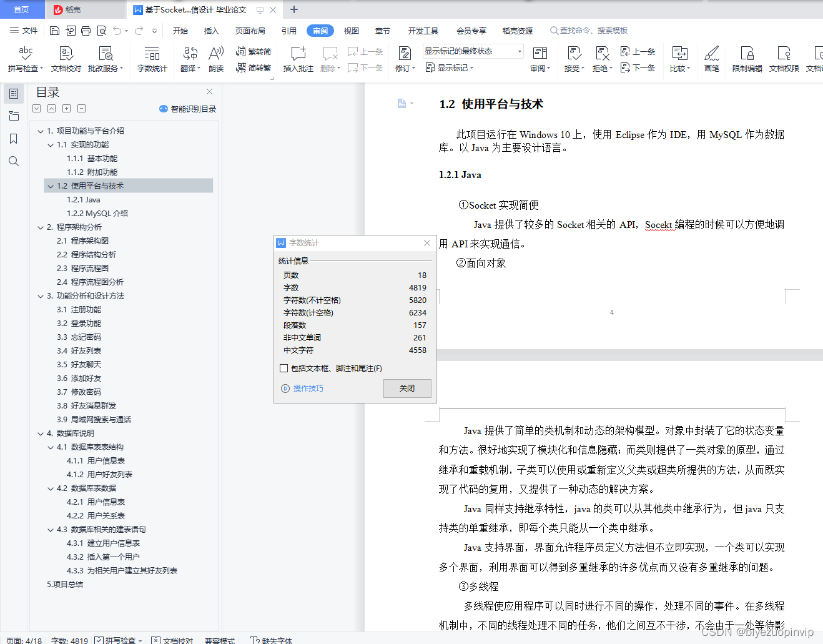Click collapse-all minus button in 目录 panel
Viewport: 823px width, 644px height.
[81, 109]
